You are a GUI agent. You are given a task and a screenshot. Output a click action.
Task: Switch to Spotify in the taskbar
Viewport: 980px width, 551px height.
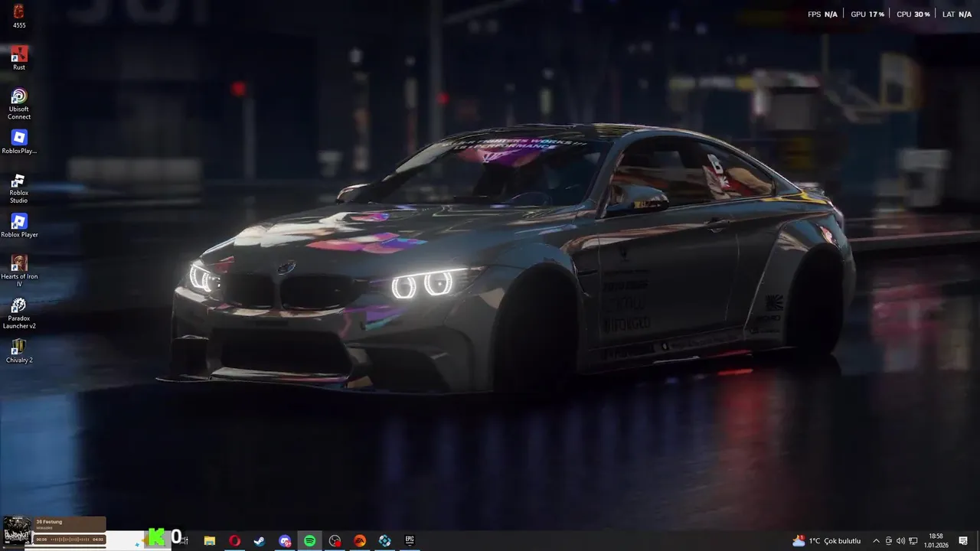(309, 541)
